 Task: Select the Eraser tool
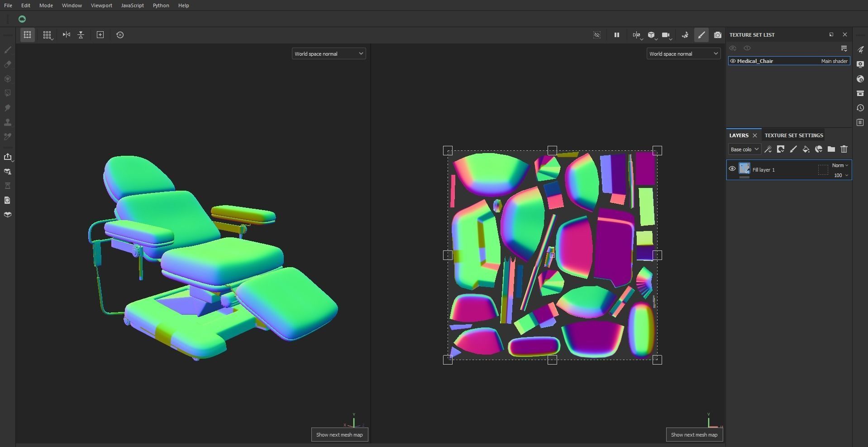pyautogui.click(x=8, y=64)
